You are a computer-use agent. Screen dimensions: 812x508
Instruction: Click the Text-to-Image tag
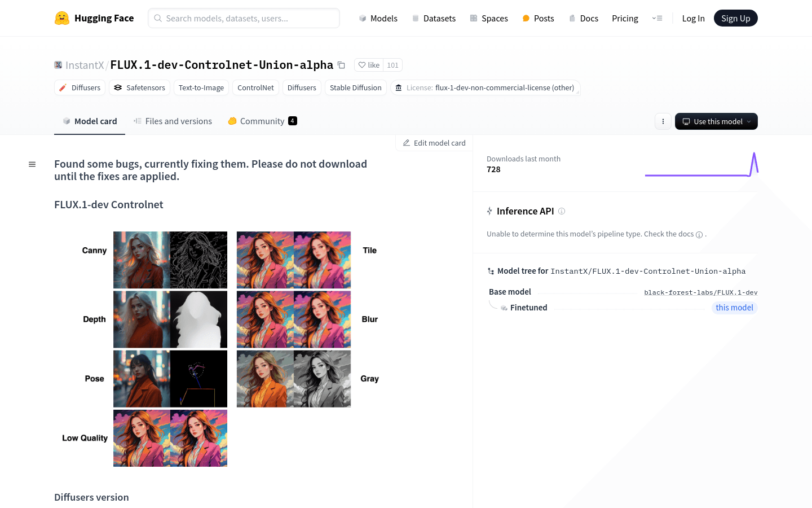coord(201,87)
